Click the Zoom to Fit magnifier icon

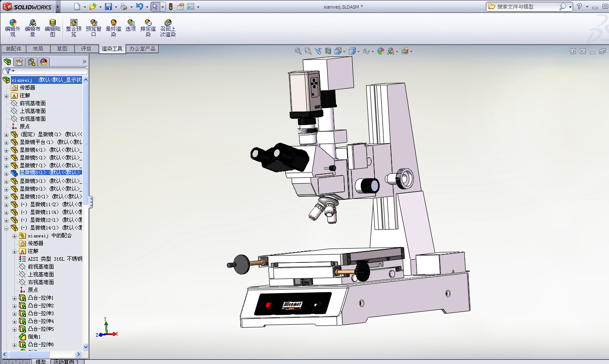(298, 51)
